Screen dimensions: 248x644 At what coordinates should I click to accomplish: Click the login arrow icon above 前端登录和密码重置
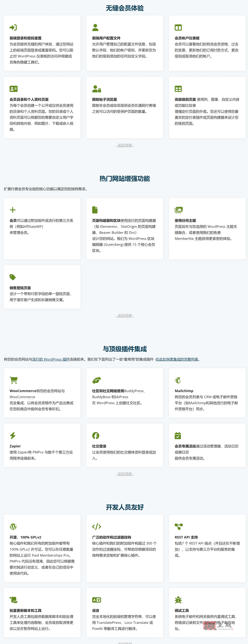[13, 28]
